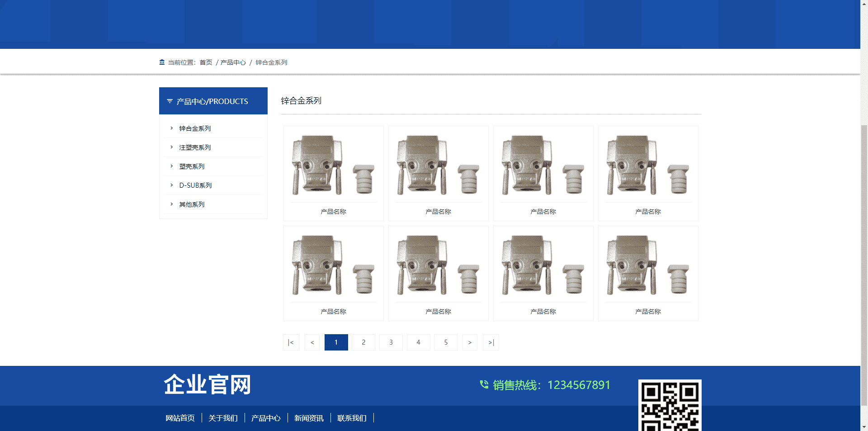
Task: Open 网站首页 in the footer navigation
Action: click(x=180, y=418)
